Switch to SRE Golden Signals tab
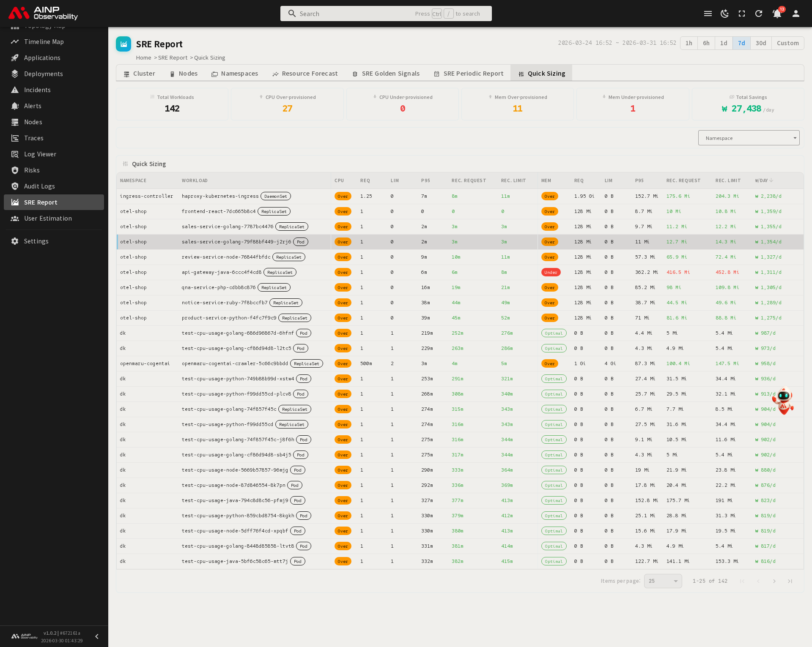Screen dimensions: 812x647 386,74
